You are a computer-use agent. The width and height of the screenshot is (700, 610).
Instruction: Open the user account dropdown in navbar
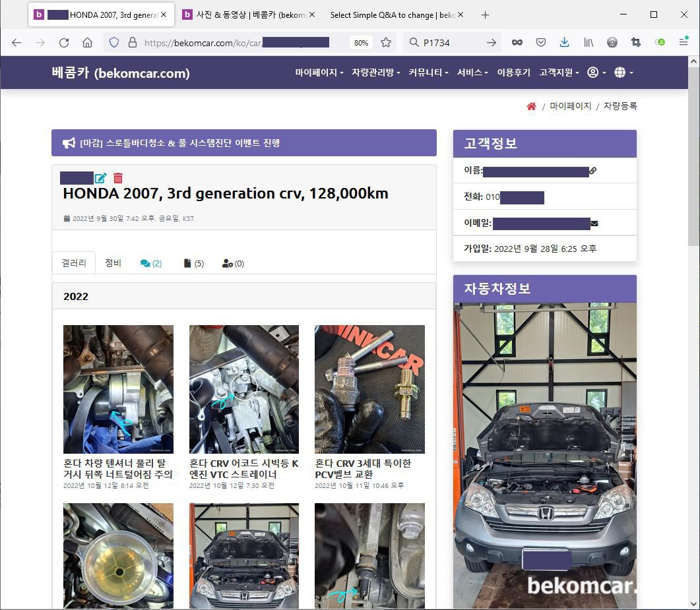(x=596, y=73)
